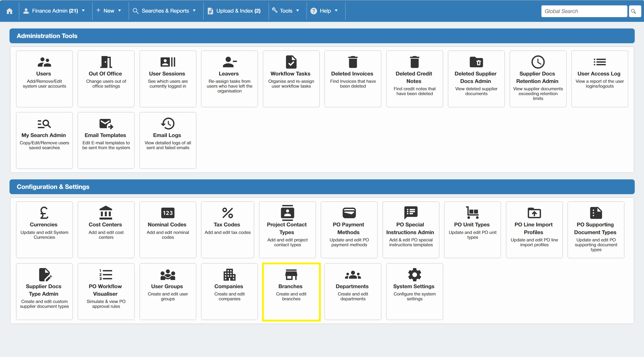Open the Nominal Codes 123 icon

pos(168,213)
